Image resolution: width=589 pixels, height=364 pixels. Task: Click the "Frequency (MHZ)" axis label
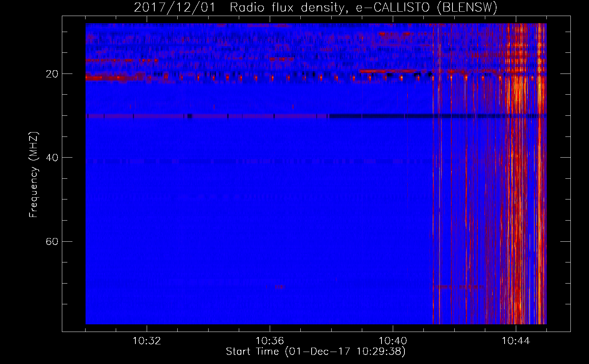point(33,175)
